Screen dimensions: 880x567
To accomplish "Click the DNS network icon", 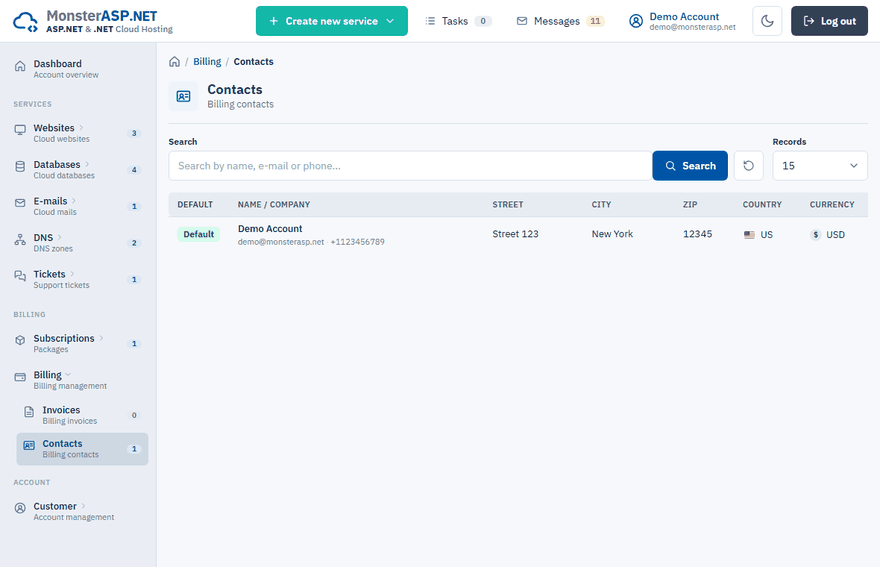I will tap(20, 240).
